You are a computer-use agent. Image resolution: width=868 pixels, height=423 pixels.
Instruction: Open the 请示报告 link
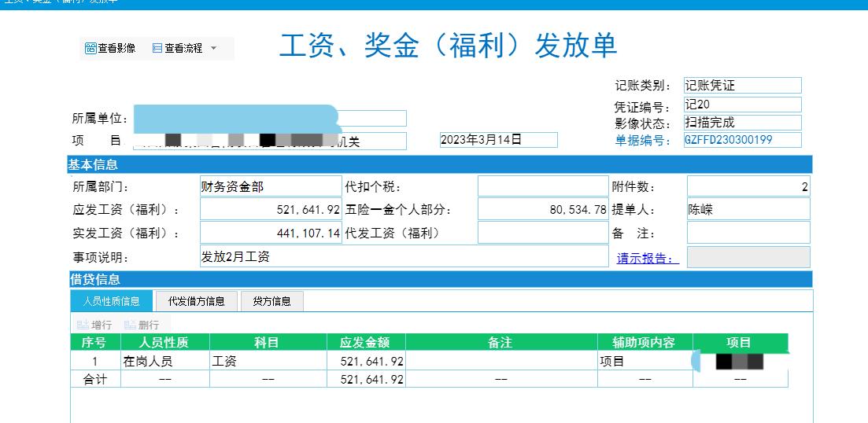click(x=647, y=258)
